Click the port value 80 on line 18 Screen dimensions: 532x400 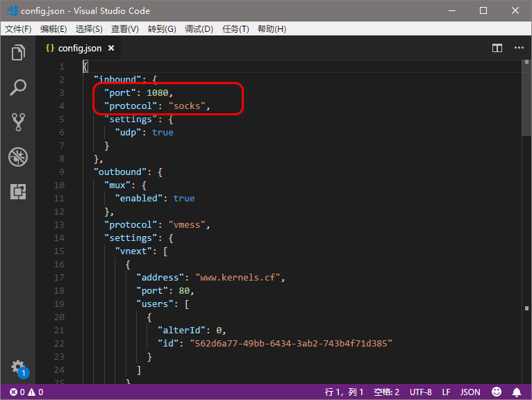point(184,291)
